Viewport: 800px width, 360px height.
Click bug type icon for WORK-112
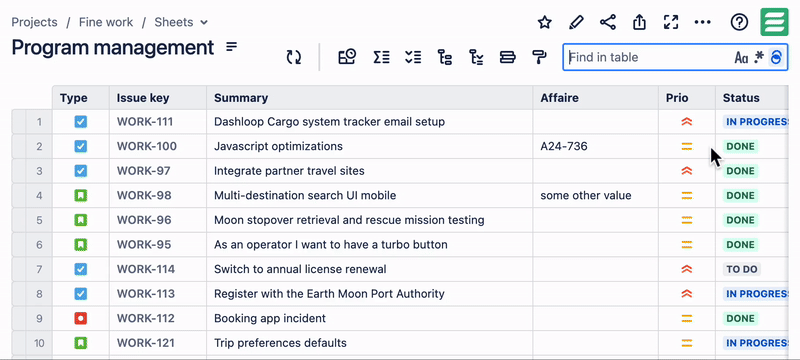(x=81, y=318)
